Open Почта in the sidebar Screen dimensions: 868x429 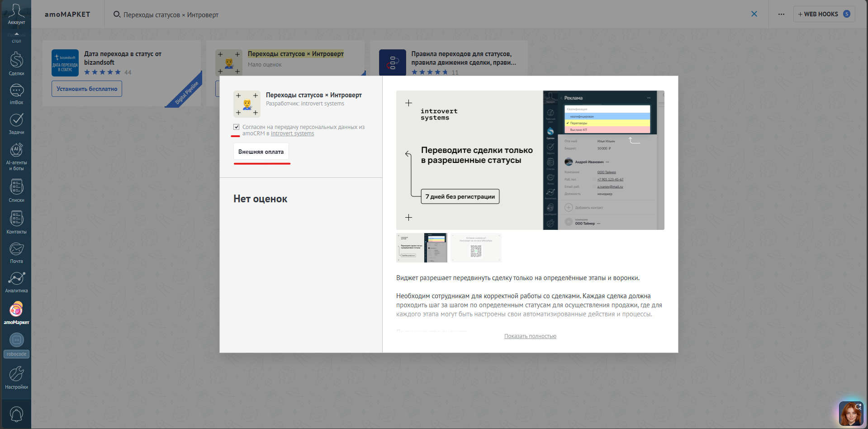[x=16, y=253]
